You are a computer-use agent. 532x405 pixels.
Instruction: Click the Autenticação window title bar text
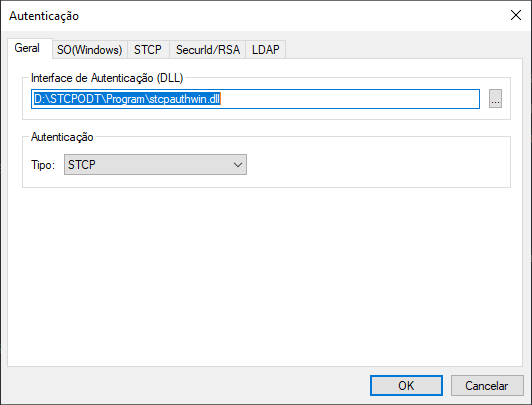[44, 16]
